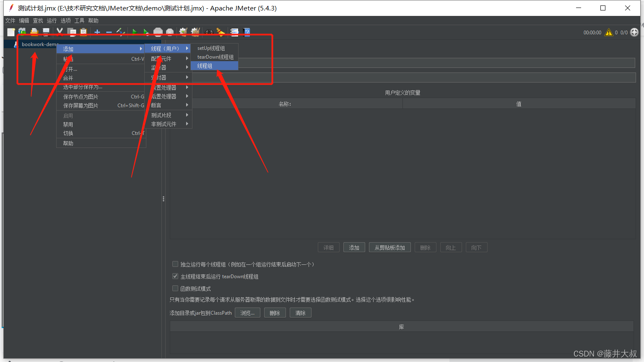Expand the 配置元件 submenu
644x362 pixels.
click(x=168, y=59)
